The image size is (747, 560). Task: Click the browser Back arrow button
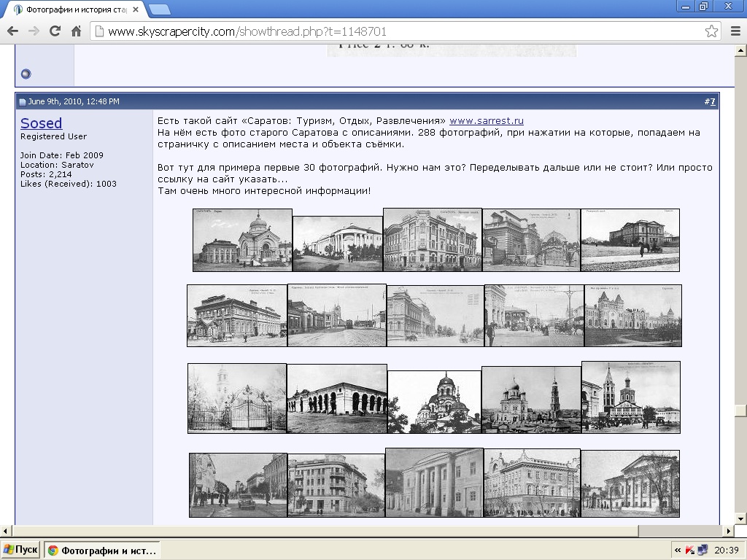point(12,31)
